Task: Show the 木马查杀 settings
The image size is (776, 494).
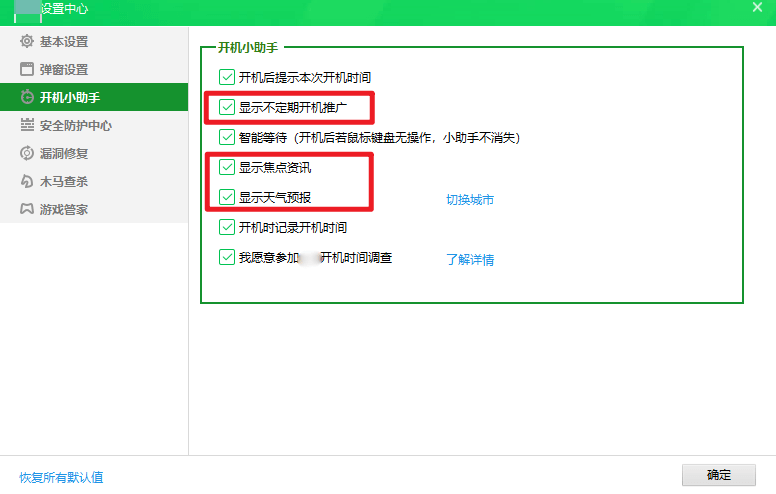Action: click(94, 181)
